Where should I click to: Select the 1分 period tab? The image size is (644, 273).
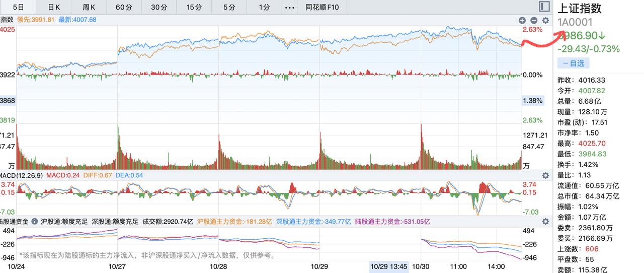[264, 7]
